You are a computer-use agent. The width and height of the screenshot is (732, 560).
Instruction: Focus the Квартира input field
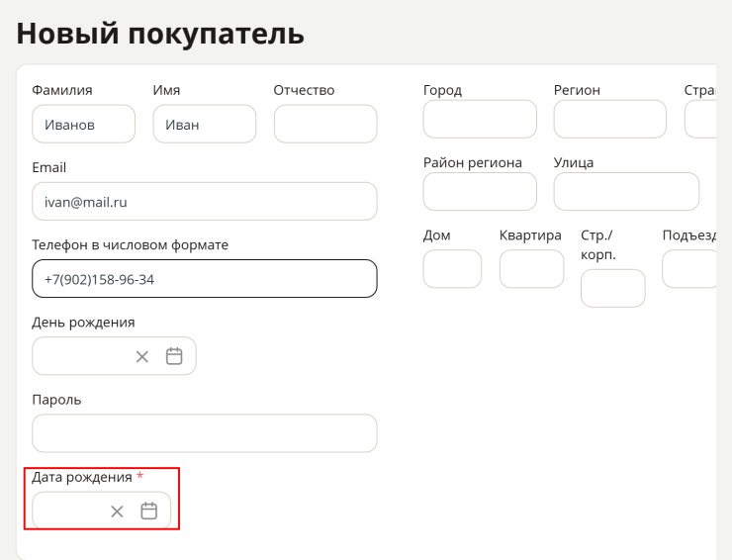point(532,269)
